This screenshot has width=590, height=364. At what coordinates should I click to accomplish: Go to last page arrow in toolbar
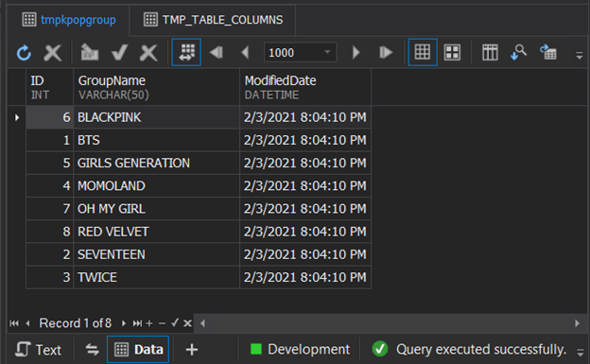(x=386, y=52)
